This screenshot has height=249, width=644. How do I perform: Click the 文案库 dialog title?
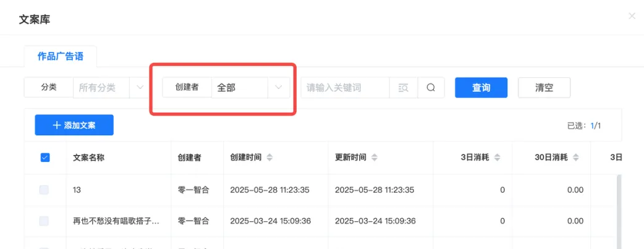tap(35, 19)
